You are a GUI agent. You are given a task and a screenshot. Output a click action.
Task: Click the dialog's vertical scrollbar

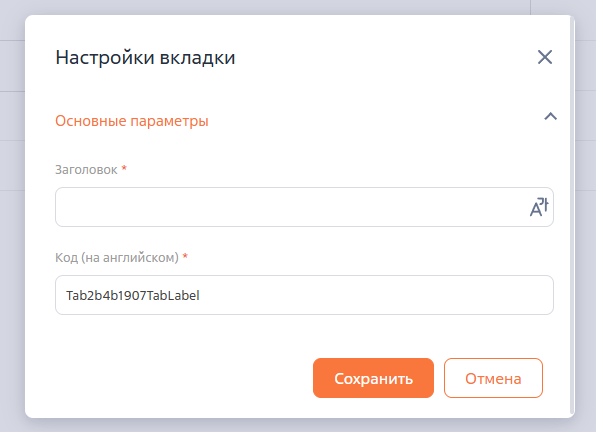[x=572, y=217]
